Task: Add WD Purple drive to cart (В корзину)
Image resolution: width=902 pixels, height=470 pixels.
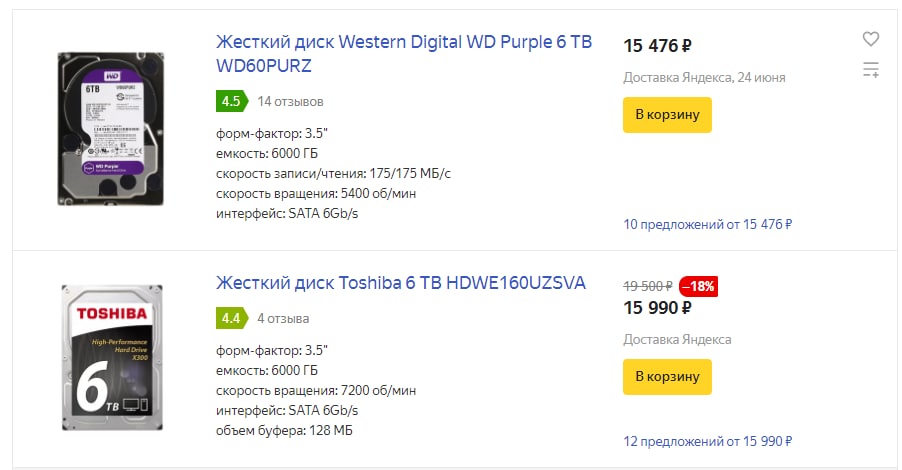Action: pos(667,114)
